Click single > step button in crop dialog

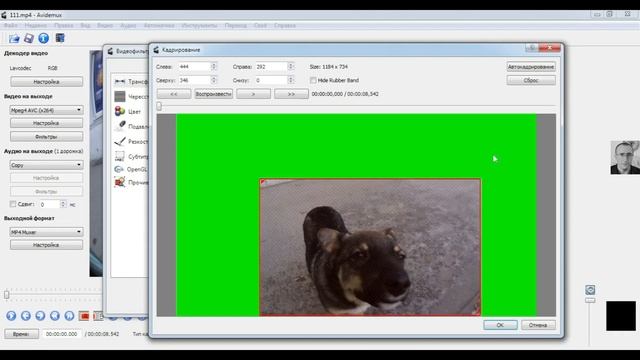pyautogui.click(x=253, y=94)
